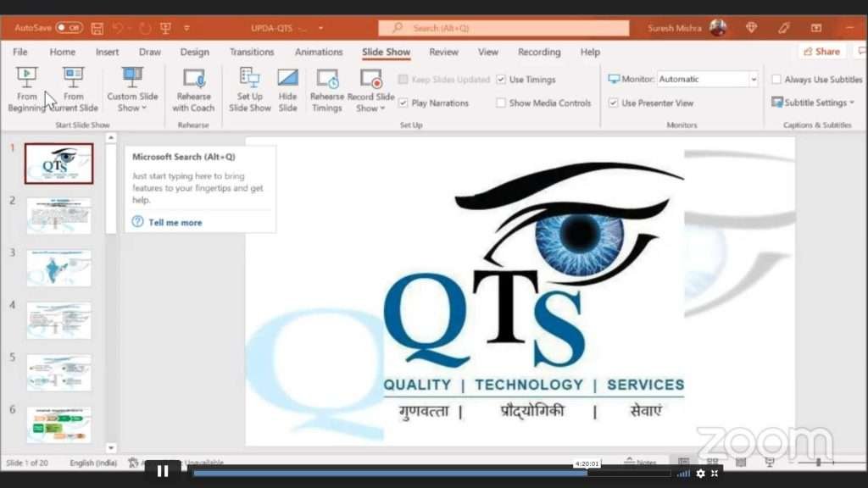Open the file name dropdown in title bar
The image size is (868, 488).
click(x=320, y=28)
